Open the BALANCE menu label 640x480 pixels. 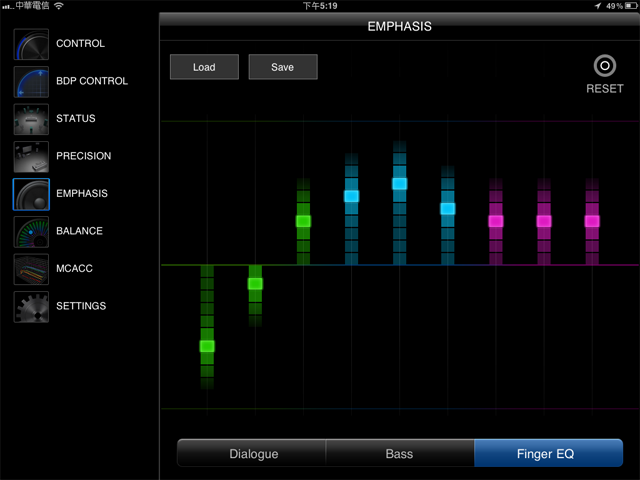pos(79,231)
